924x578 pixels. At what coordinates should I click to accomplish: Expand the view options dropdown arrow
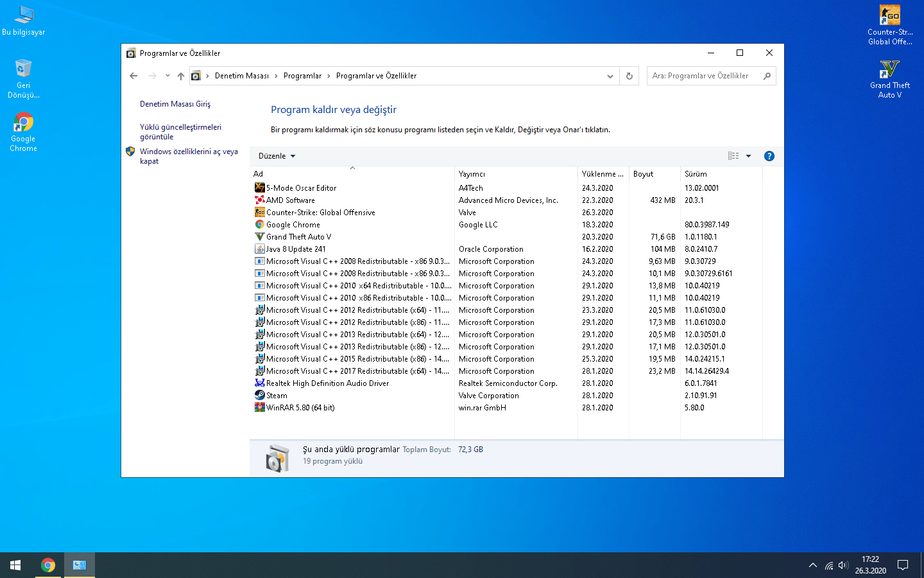point(748,156)
